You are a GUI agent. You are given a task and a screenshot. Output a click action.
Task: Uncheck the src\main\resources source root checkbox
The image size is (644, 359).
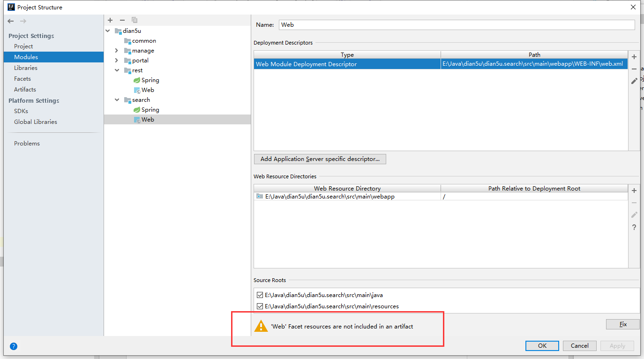pos(260,306)
